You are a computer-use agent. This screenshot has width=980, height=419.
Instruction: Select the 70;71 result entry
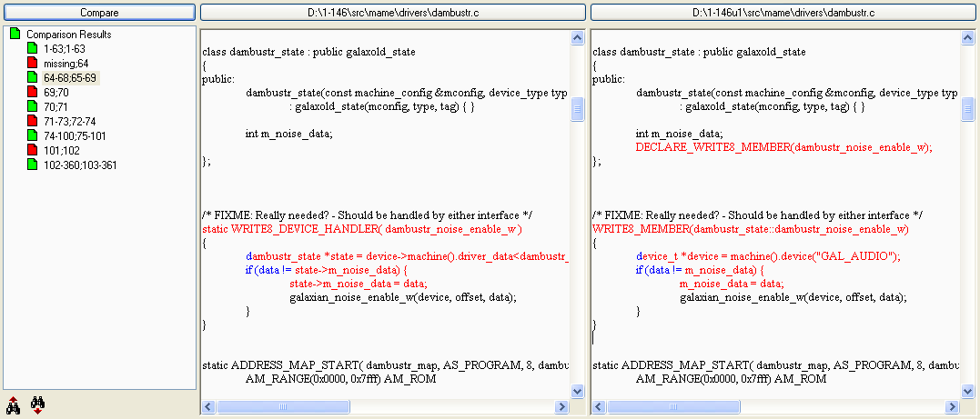56,107
